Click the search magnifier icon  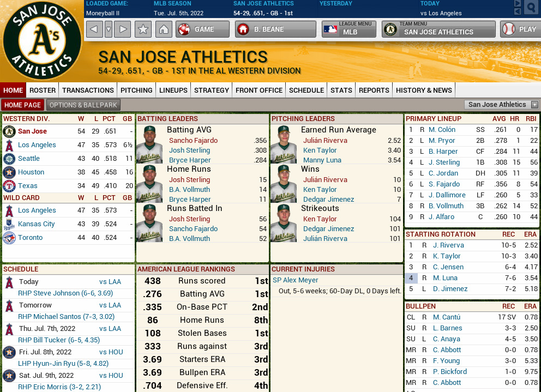531,7
